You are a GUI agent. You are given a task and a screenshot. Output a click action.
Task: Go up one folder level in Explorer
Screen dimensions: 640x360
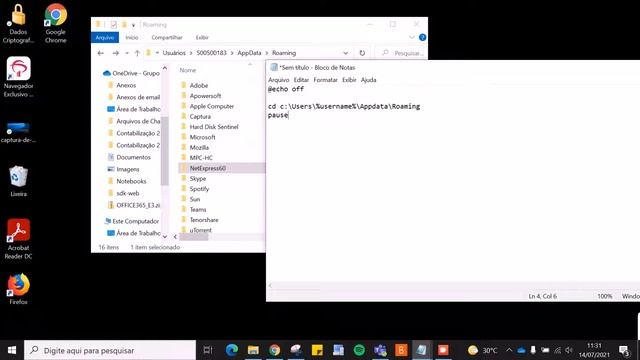[x=138, y=53]
